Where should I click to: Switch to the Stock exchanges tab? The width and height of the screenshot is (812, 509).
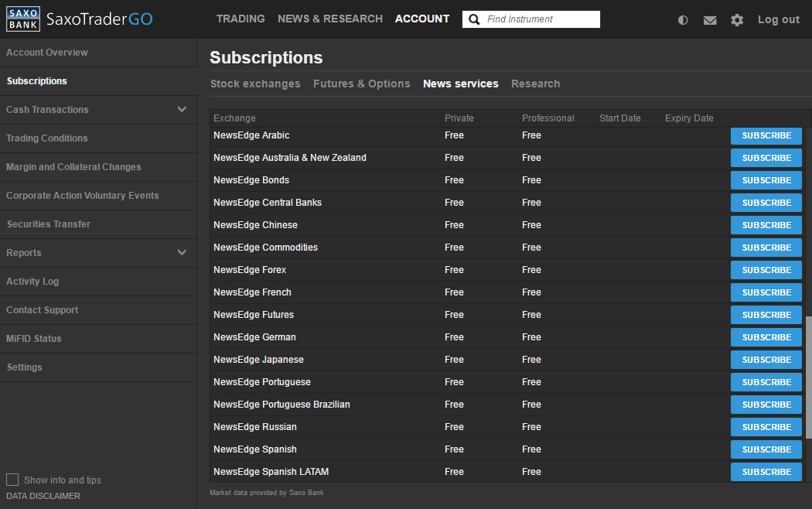(255, 84)
